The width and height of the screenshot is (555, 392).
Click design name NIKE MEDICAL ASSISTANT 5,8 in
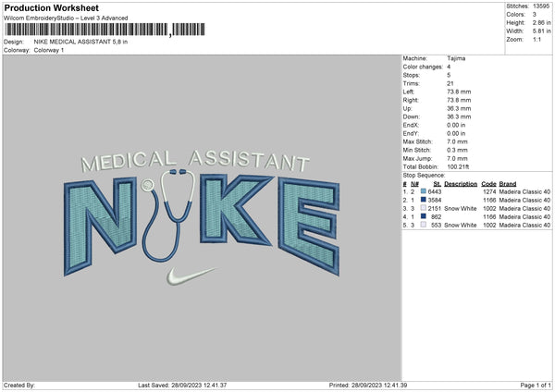(80, 42)
